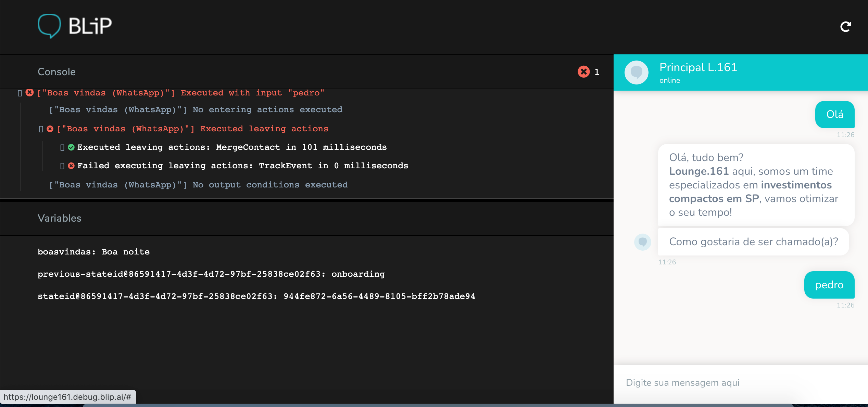Click the previous-stateid onboarding variable
The width and height of the screenshot is (868, 407).
(211, 274)
